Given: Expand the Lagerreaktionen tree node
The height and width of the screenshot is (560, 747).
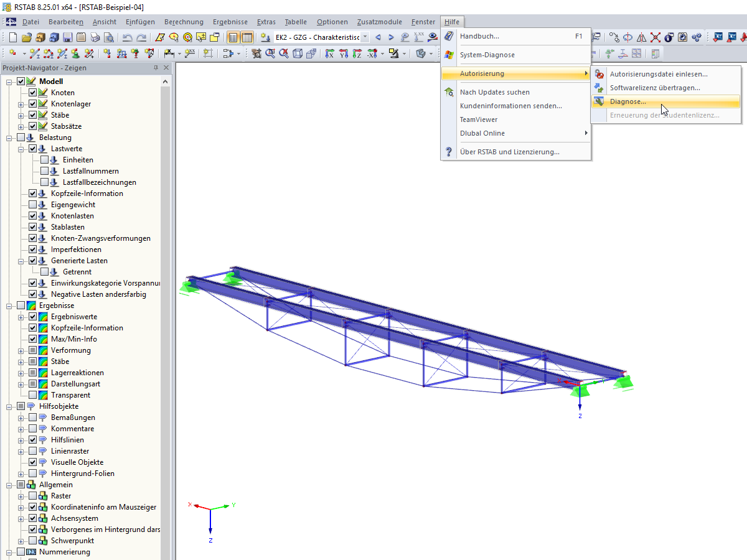Looking at the screenshot, I should 21,373.
